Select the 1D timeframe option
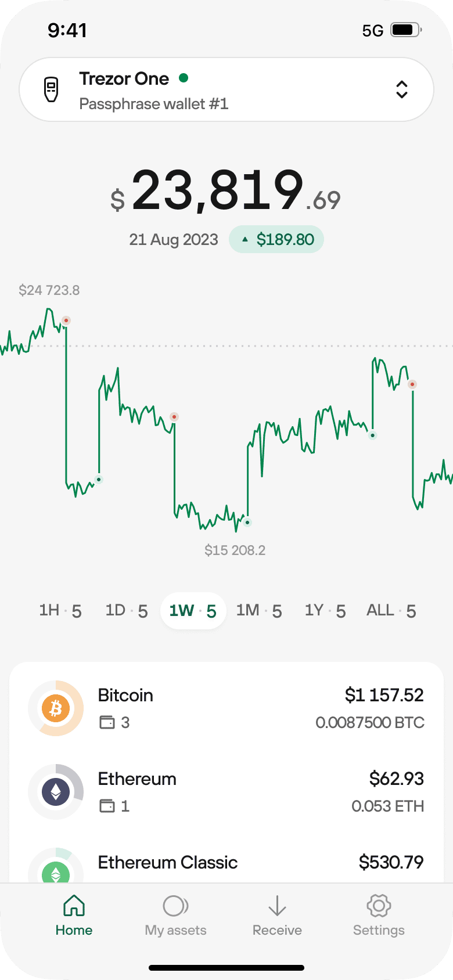 (x=127, y=611)
